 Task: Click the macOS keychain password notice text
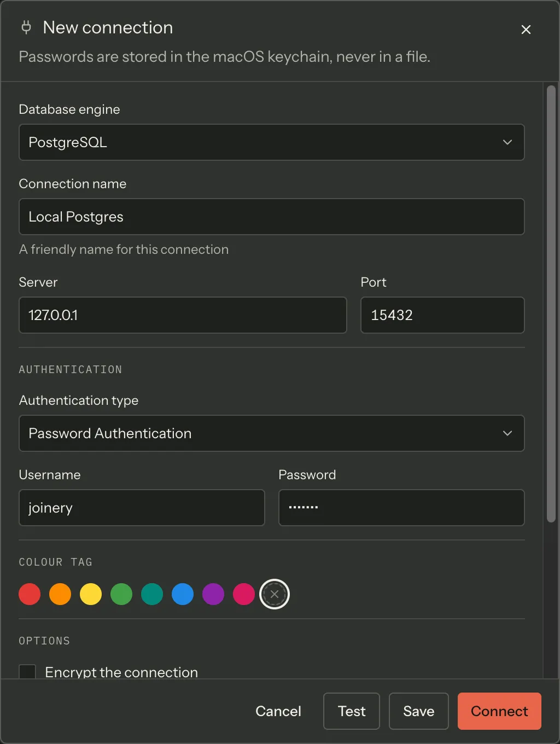225,57
